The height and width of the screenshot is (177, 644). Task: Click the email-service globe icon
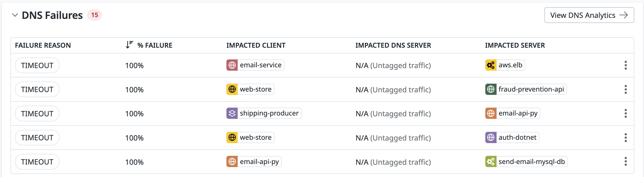pyautogui.click(x=232, y=65)
